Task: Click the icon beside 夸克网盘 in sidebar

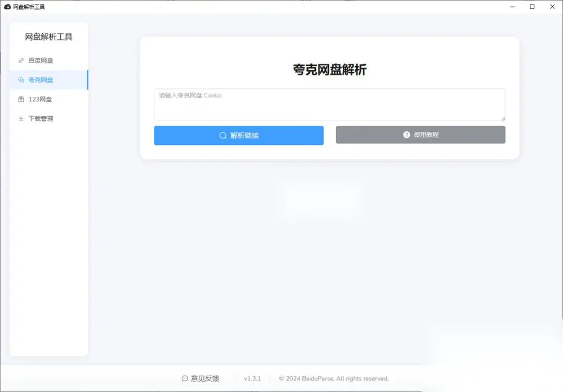Action: 21,80
